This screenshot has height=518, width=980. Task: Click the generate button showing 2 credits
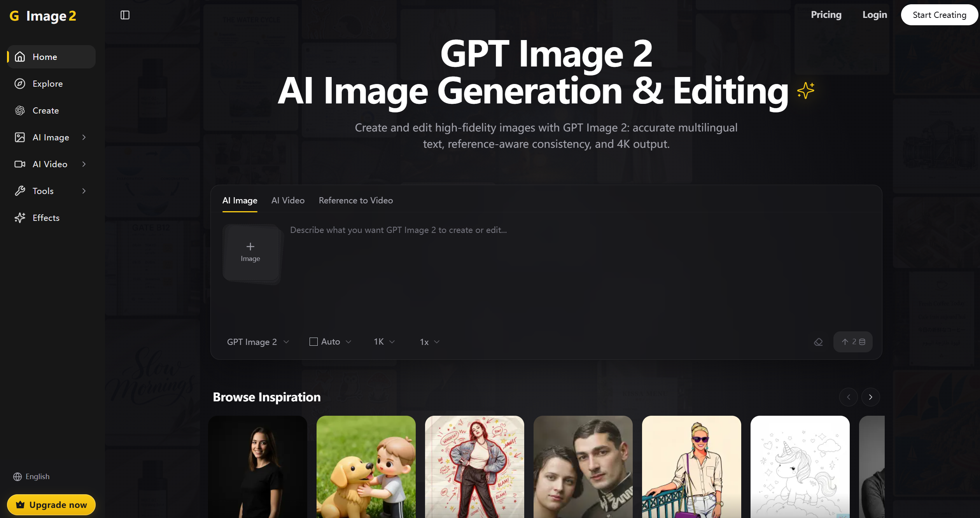coord(853,342)
